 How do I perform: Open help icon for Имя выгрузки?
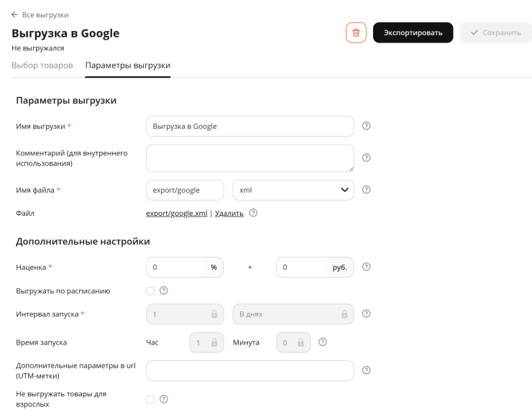366,126
